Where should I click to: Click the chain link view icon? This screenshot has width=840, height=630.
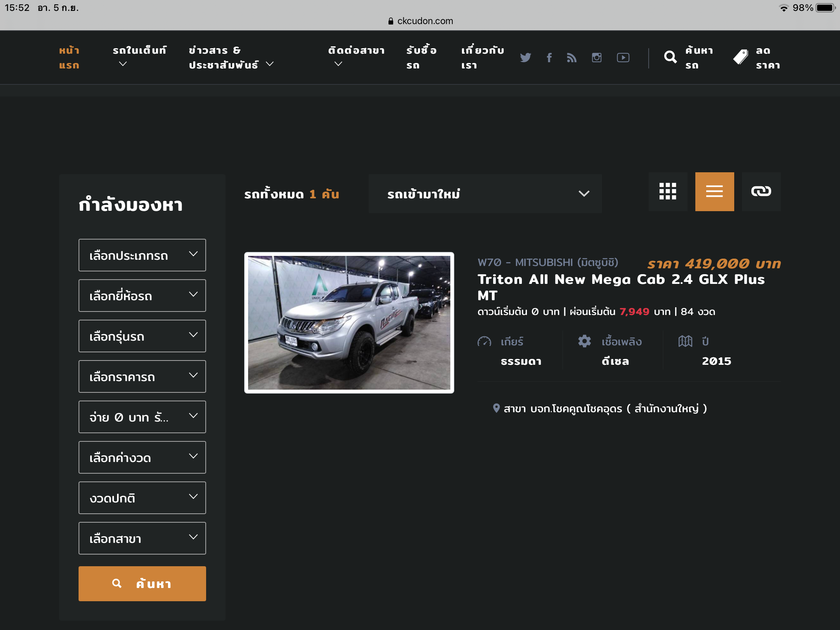coord(761,192)
